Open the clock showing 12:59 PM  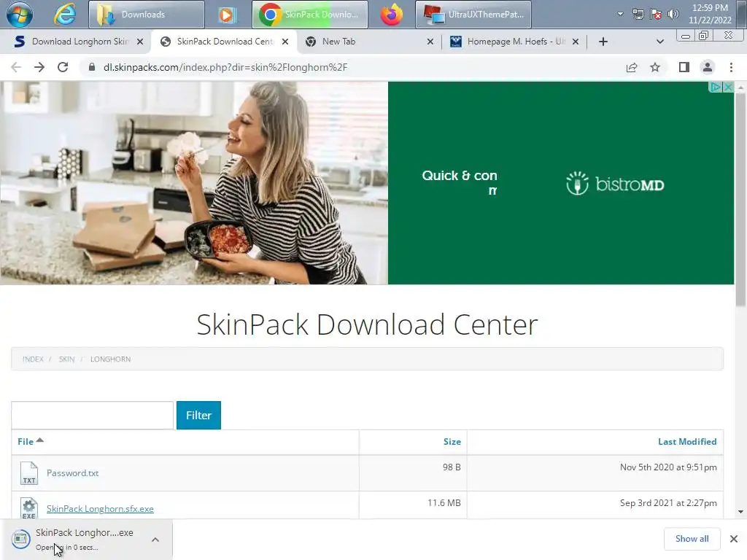point(710,14)
